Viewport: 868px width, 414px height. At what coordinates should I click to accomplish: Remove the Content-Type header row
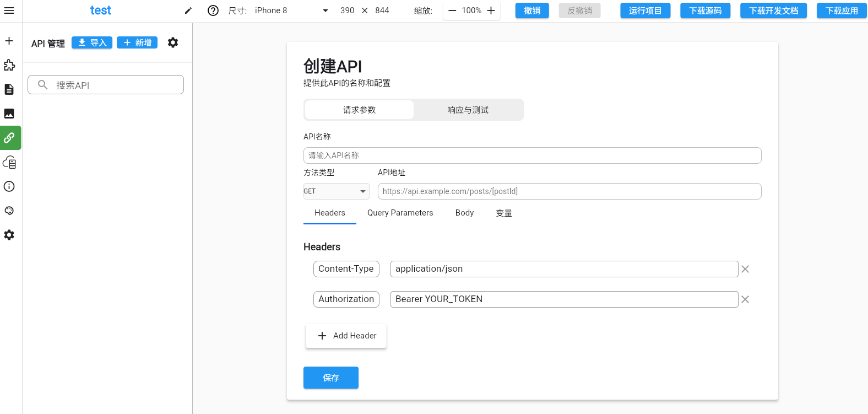745,269
